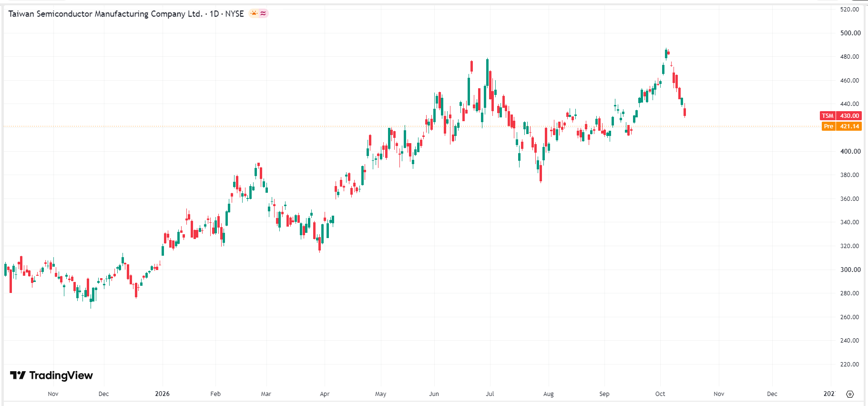Click the Sep label on time axis
The height and width of the screenshot is (406, 868).
click(x=604, y=394)
